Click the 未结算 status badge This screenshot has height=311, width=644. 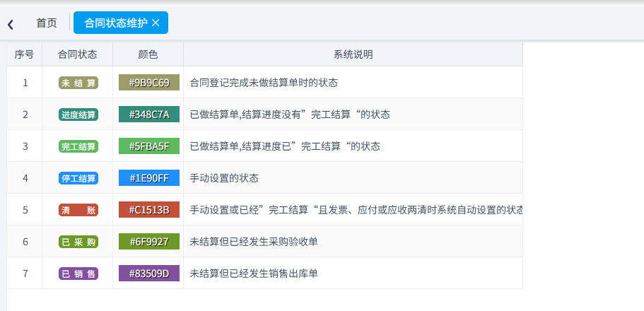pyautogui.click(x=78, y=83)
